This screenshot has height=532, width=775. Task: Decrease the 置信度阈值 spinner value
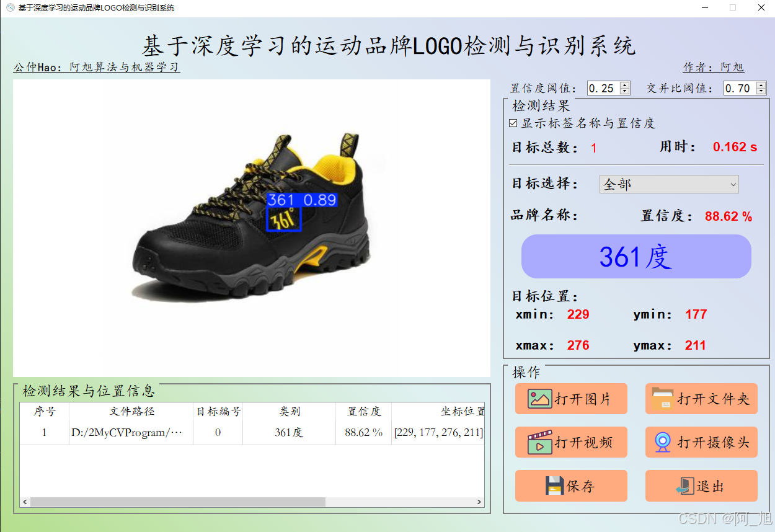(625, 91)
